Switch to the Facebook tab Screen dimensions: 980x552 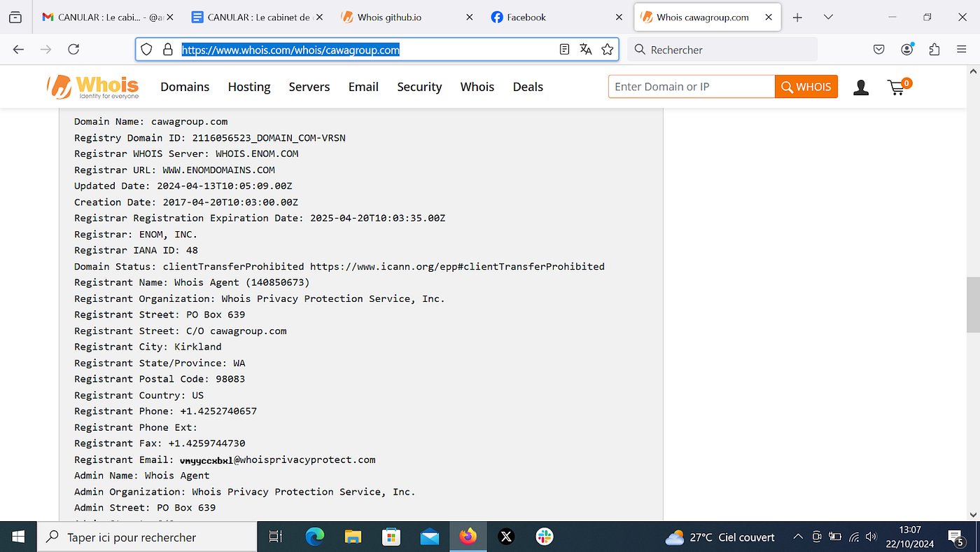[x=557, y=18]
